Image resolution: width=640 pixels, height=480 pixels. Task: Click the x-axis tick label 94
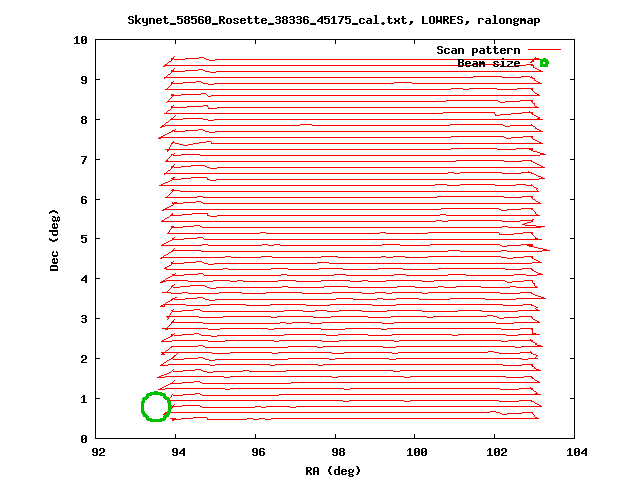click(179, 452)
